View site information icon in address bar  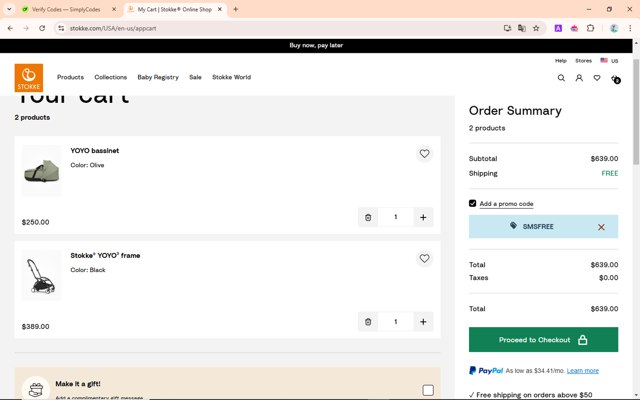(x=61, y=28)
